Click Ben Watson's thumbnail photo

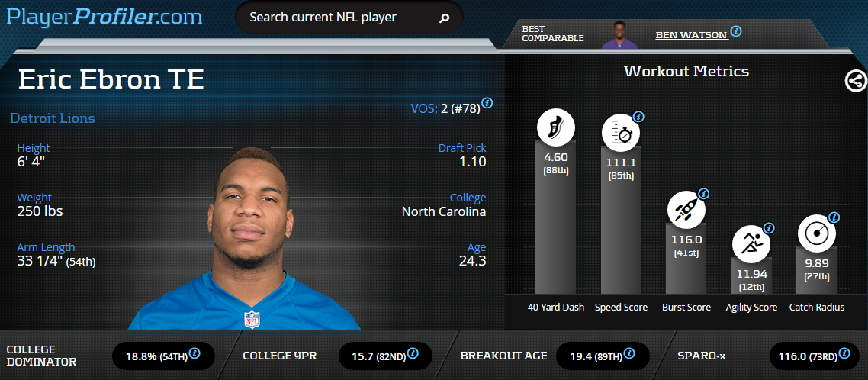point(620,35)
